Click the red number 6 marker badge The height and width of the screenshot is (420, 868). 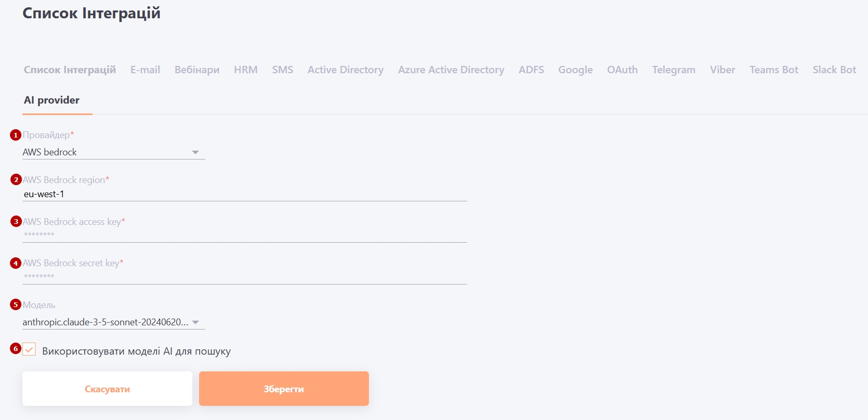16,349
